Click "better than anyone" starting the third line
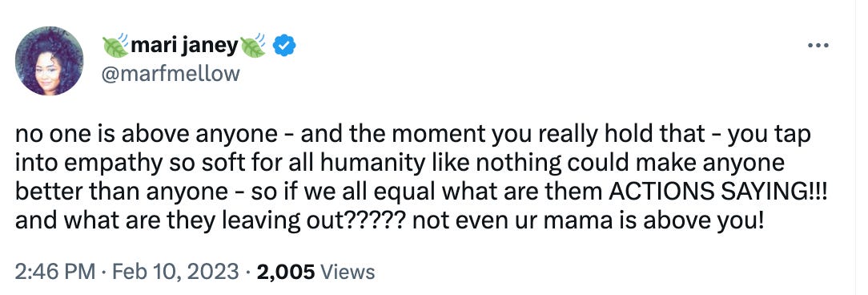868x295 pixels. [121, 192]
